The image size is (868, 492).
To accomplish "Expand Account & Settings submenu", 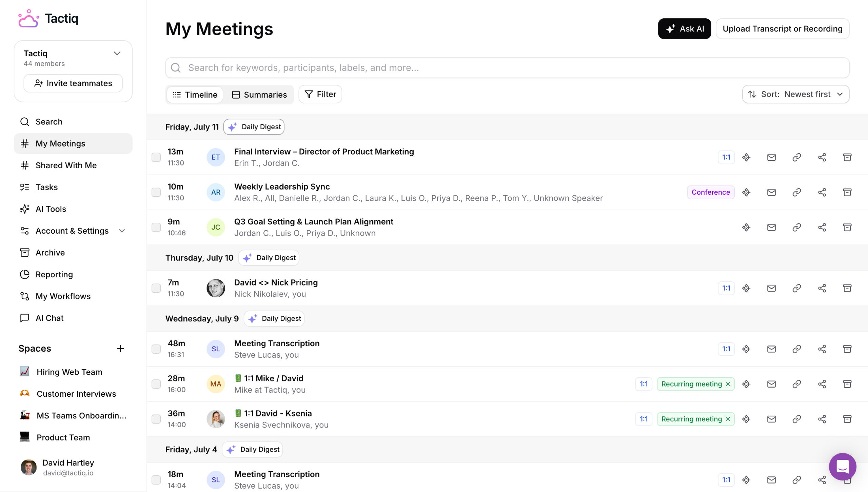I will click(122, 231).
